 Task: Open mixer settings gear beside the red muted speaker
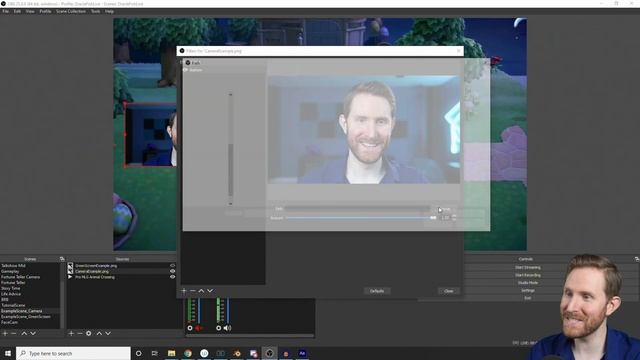pos(190,328)
